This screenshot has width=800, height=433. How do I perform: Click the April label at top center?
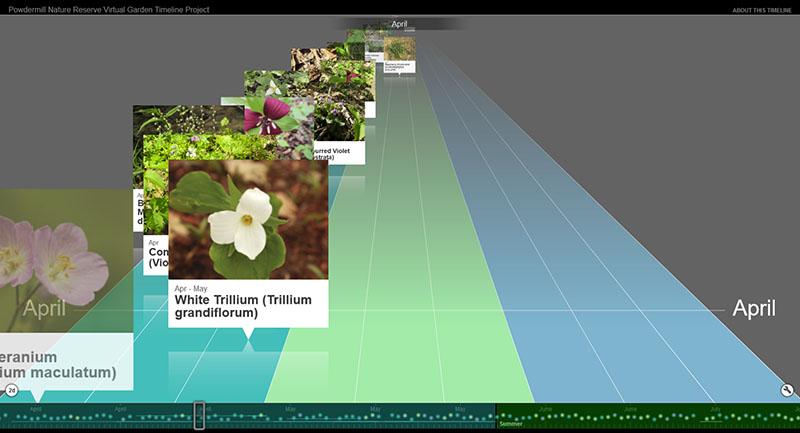point(399,24)
